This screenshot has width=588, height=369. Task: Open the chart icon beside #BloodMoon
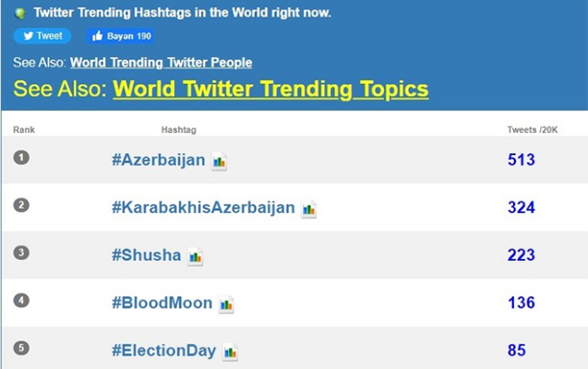point(226,304)
